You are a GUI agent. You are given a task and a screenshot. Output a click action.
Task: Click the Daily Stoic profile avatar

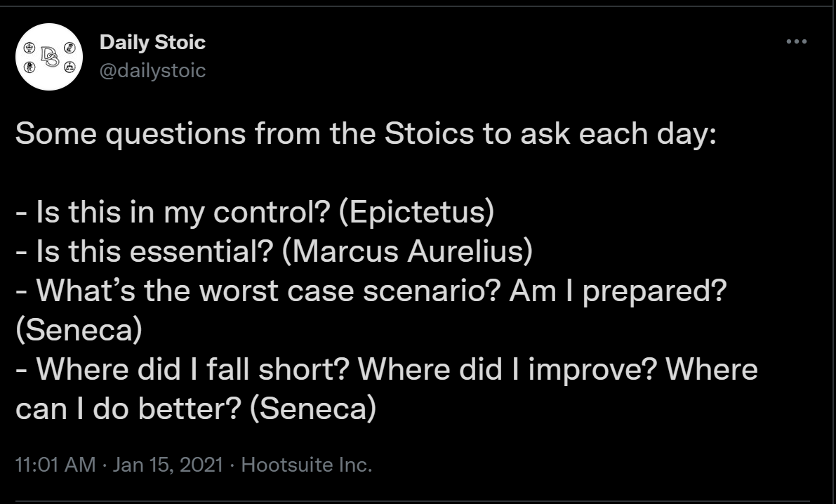50,57
